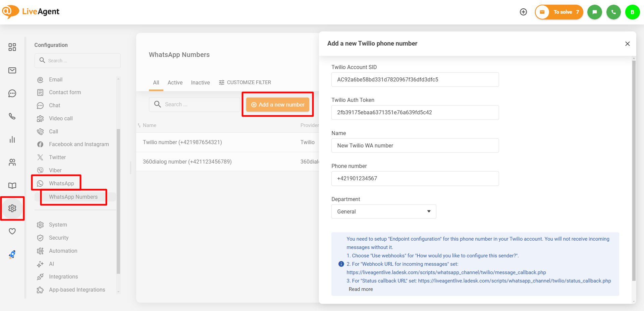Image resolution: width=644 pixels, height=311 pixels.
Task: Click the Twilio Auth Token field
Action: click(x=415, y=113)
